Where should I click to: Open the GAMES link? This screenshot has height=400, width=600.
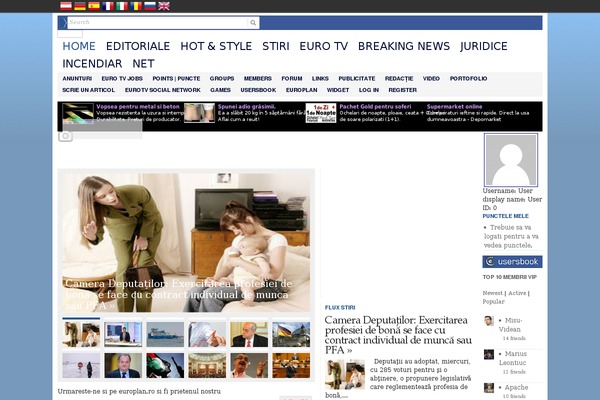click(220, 90)
